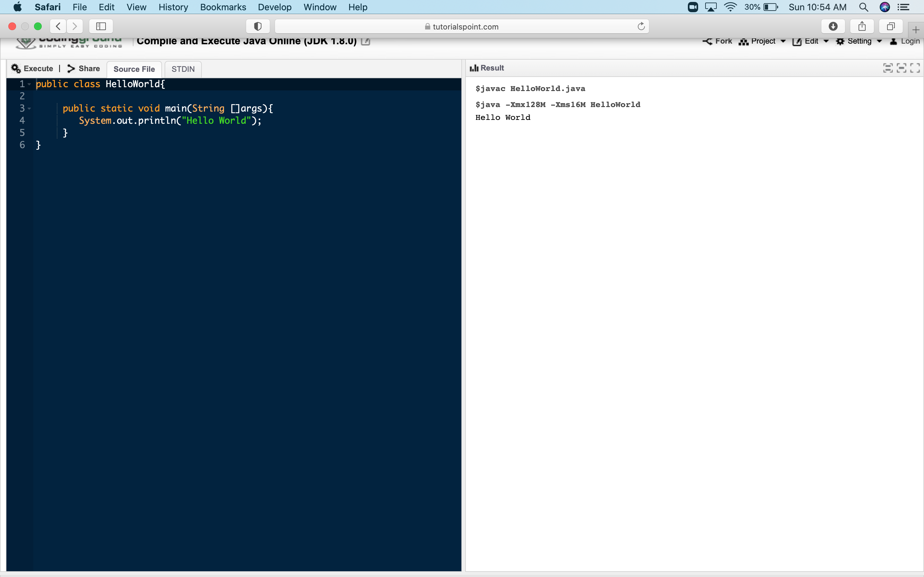Switch to the STDIN tab
Image resolution: width=924 pixels, height=577 pixels.
pos(183,69)
